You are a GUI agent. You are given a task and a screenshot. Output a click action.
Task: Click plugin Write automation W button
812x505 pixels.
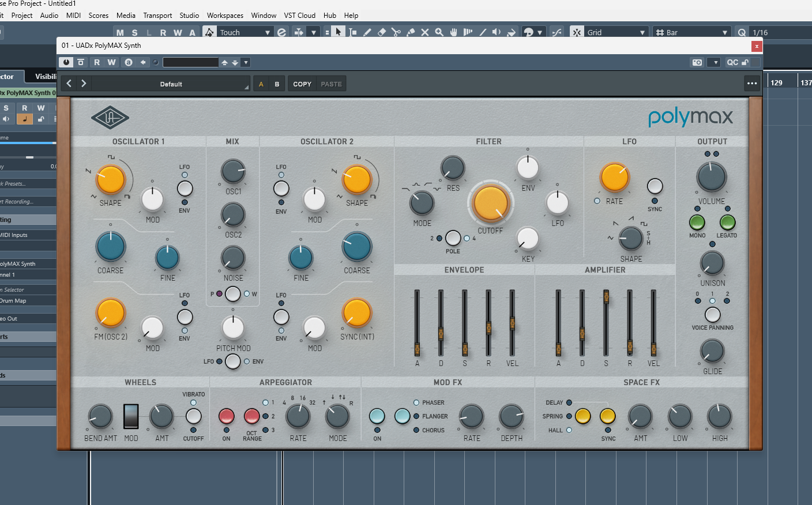click(x=111, y=62)
